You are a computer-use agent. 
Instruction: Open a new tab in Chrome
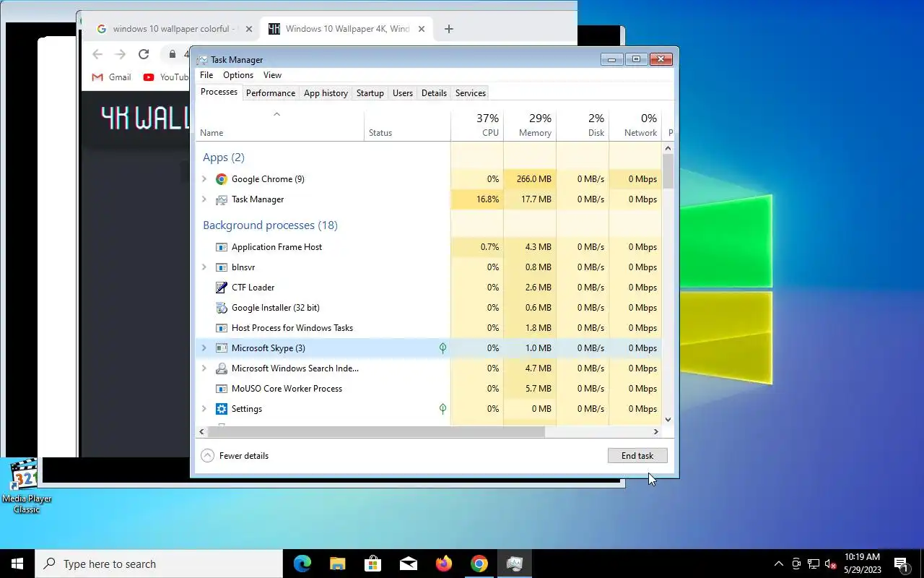point(448,29)
